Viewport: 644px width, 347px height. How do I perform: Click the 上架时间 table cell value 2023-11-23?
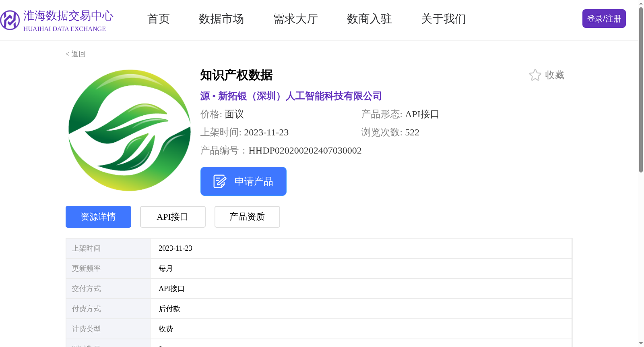click(x=175, y=248)
